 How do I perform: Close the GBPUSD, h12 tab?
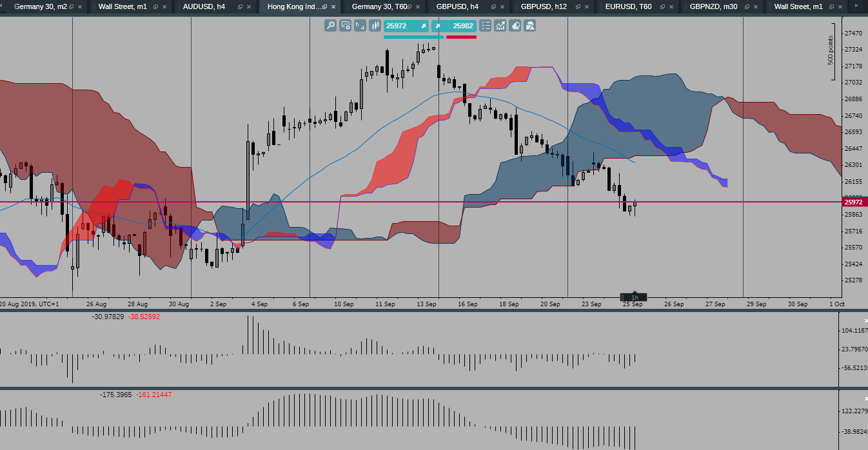(x=587, y=6)
